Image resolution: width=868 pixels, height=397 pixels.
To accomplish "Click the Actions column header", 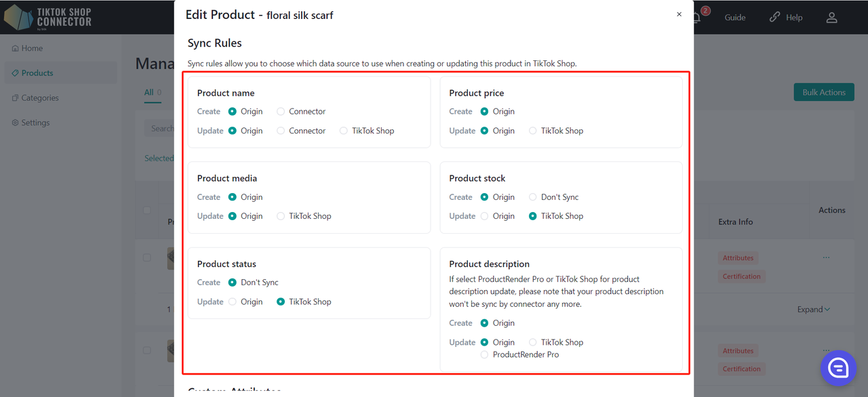I will 832,211.
